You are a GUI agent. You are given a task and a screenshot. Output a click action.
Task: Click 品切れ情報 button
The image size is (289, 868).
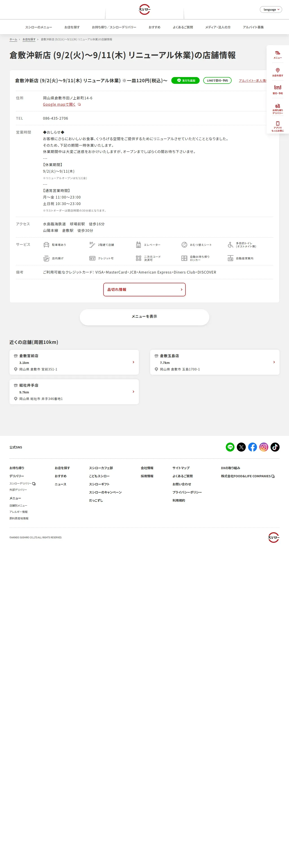[x=144, y=290]
